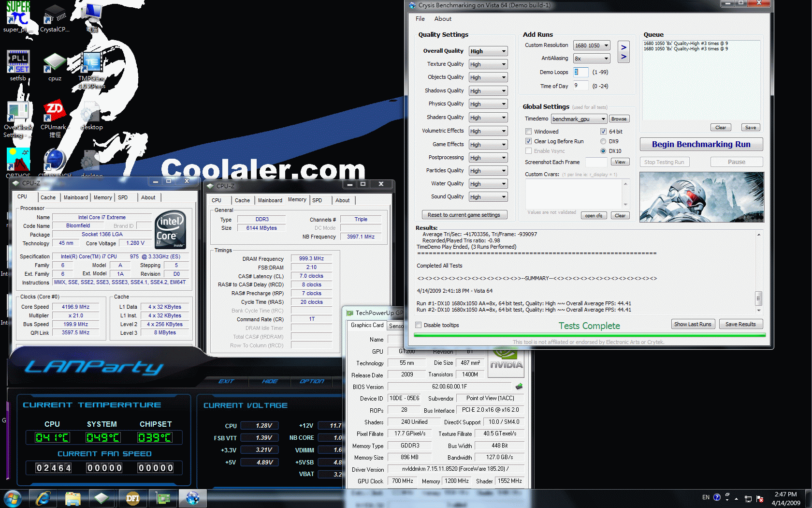The width and height of the screenshot is (812, 508).
Task: Switch to Crysis benchmark taskbar button
Action: pyautogui.click(x=192, y=498)
